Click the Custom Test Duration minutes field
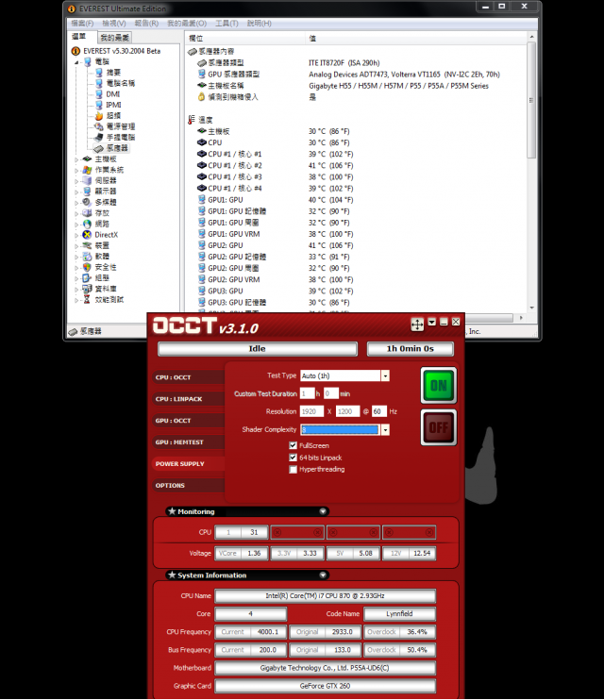The height and width of the screenshot is (700, 604). 331,393
